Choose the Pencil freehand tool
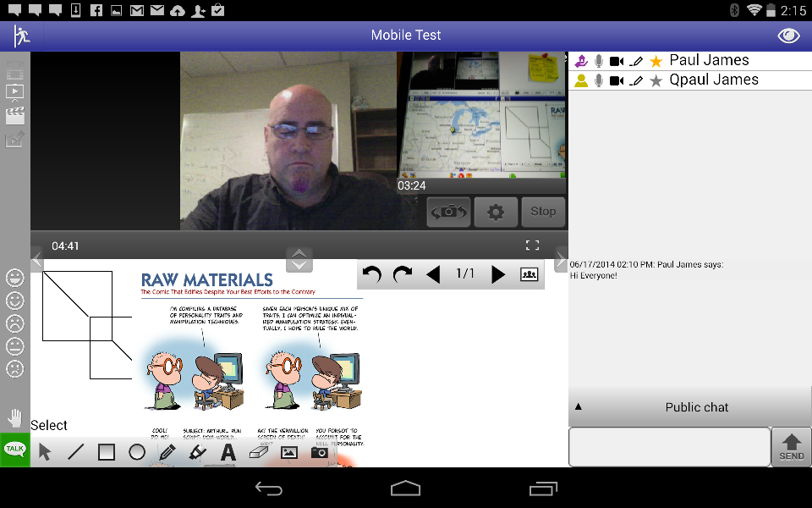 [x=167, y=452]
